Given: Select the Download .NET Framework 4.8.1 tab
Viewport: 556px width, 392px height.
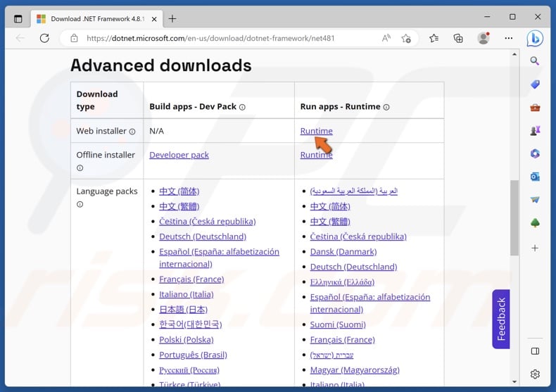Looking at the screenshot, I should pos(98,19).
